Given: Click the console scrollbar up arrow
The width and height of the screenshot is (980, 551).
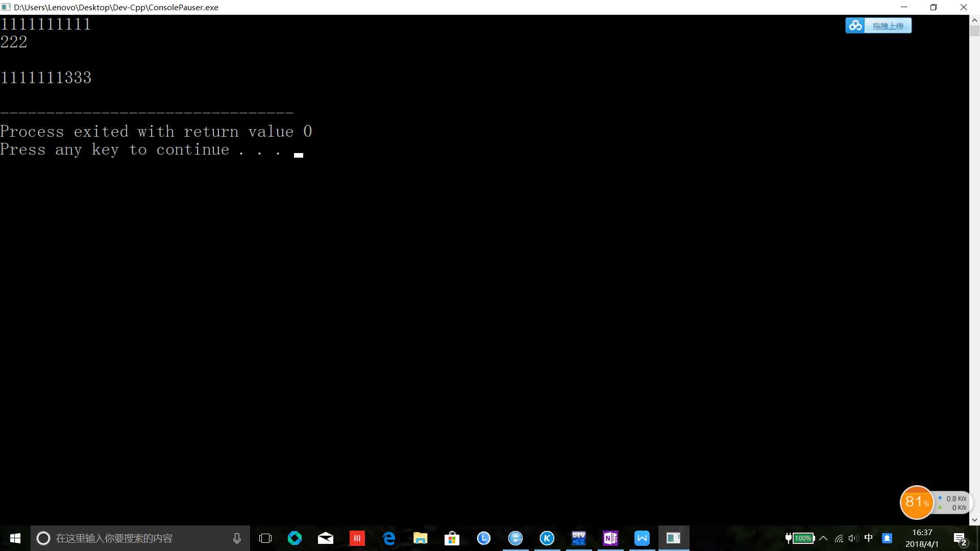Looking at the screenshot, I should click(x=974, y=20).
